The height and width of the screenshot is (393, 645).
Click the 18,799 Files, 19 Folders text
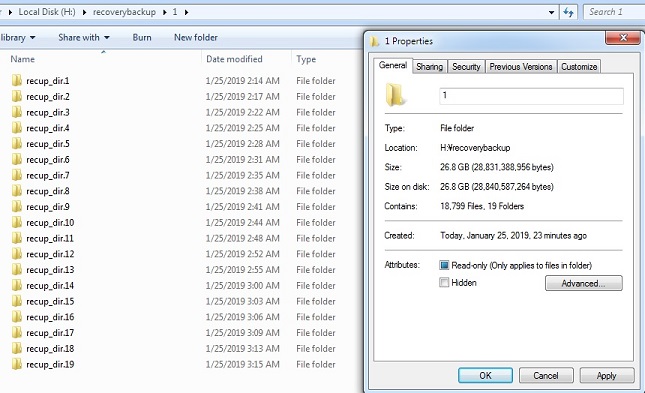click(482, 206)
